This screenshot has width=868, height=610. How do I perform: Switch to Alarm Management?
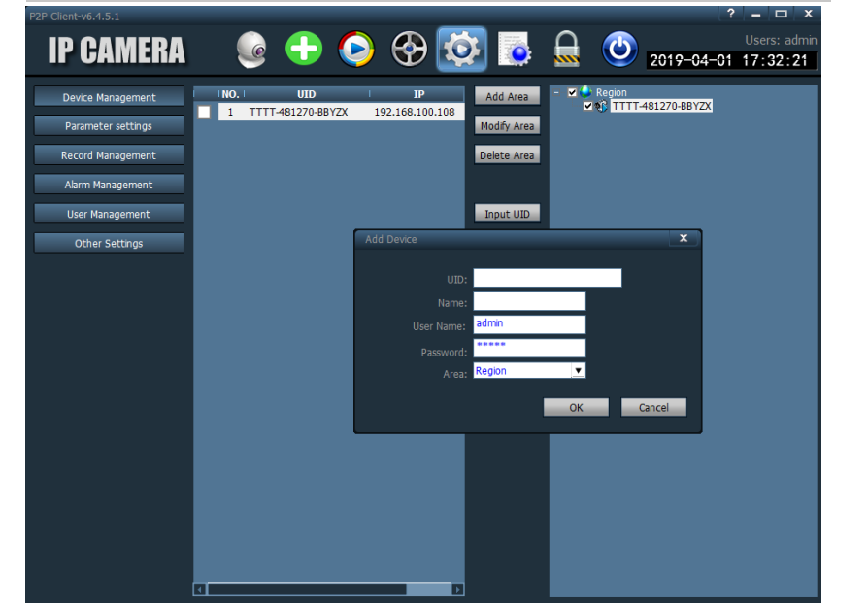coord(109,185)
